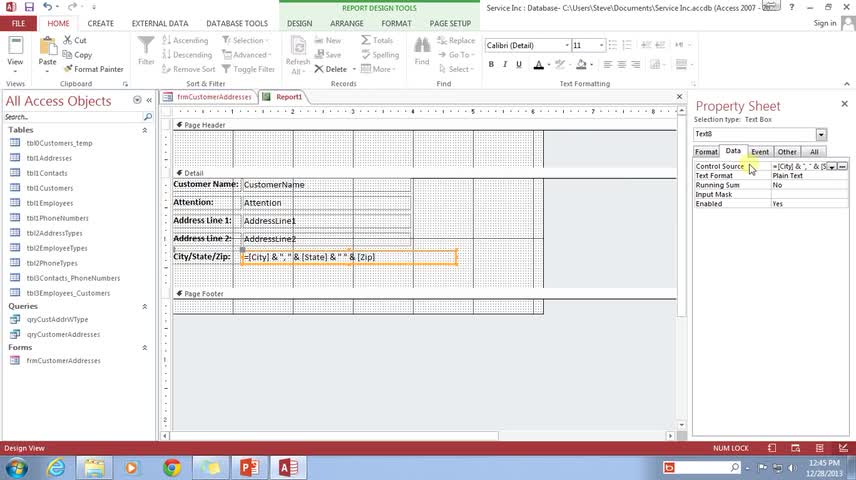Click the background fill color bucket
This screenshot has width=856, height=480.
pyautogui.click(x=581, y=64)
